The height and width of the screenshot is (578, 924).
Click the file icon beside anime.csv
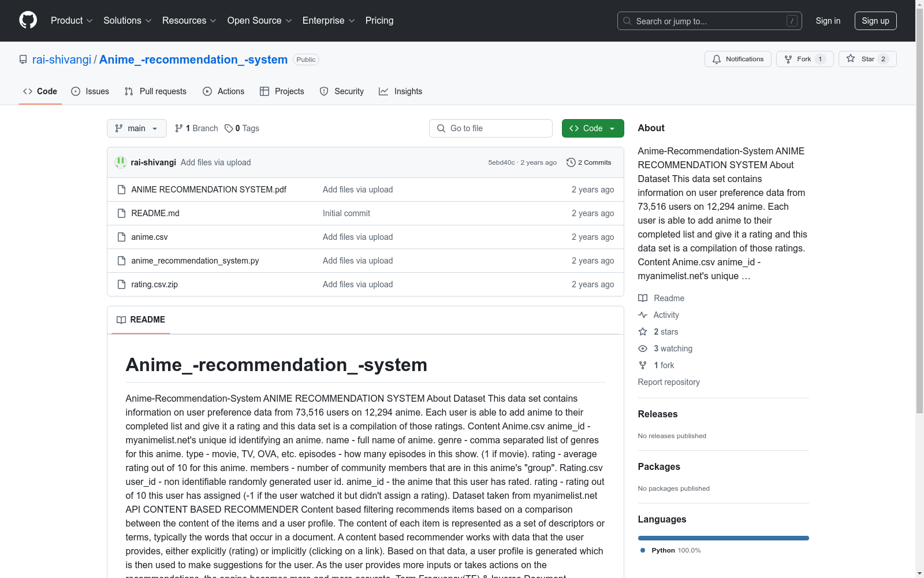pyautogui.click(x=121, y=237)
